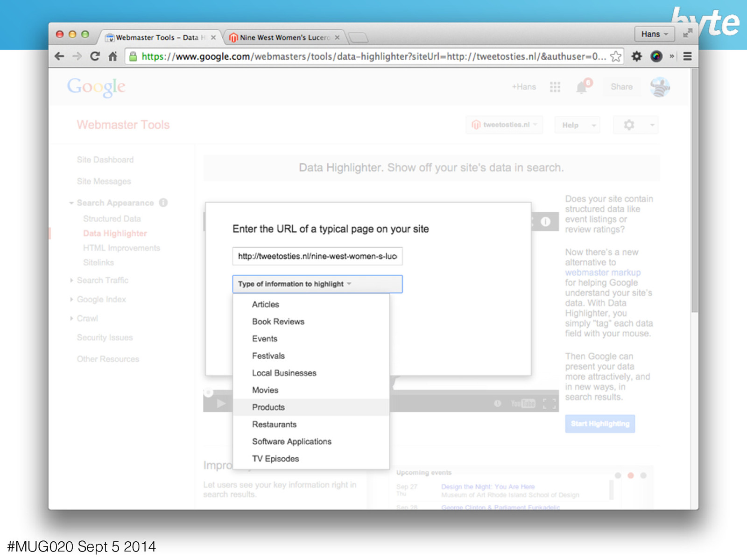The width and height of the screenshot is (747, 560).
Task: Open Other Resources in sidebar
Action: pyautogui.click(x=108, y=359)
